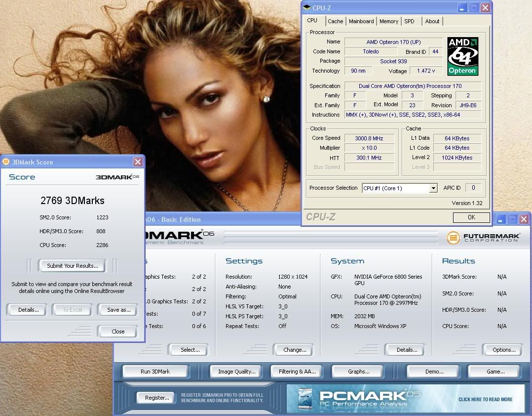The height and width of the screenshot is (416, 532).
Task: Click the 3DMark06 logo in Score window
Action: (x=117, y=177)
